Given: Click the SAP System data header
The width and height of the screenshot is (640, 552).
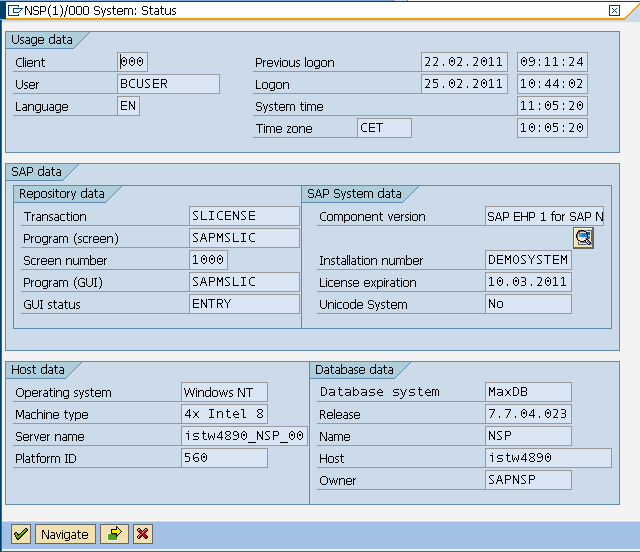Looking at the screenshot, I should tap(354, 194).
